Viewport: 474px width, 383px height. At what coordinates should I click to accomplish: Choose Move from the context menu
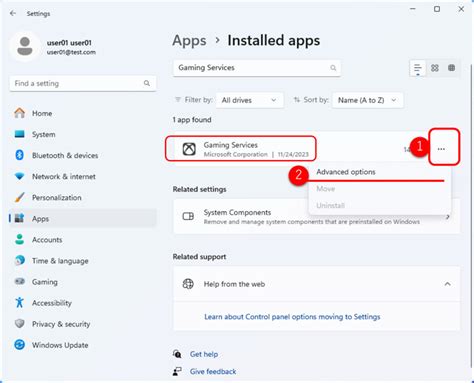tap(380, 189)
